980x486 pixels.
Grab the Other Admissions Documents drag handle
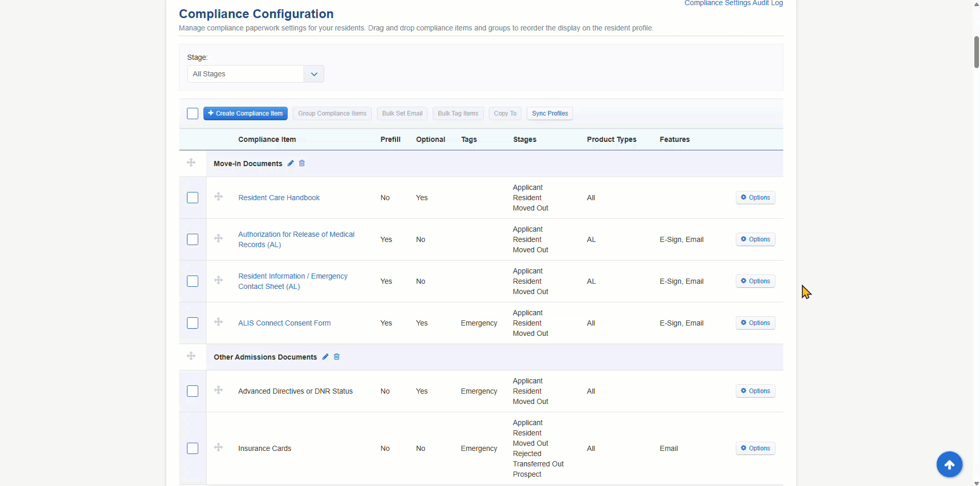191,356
